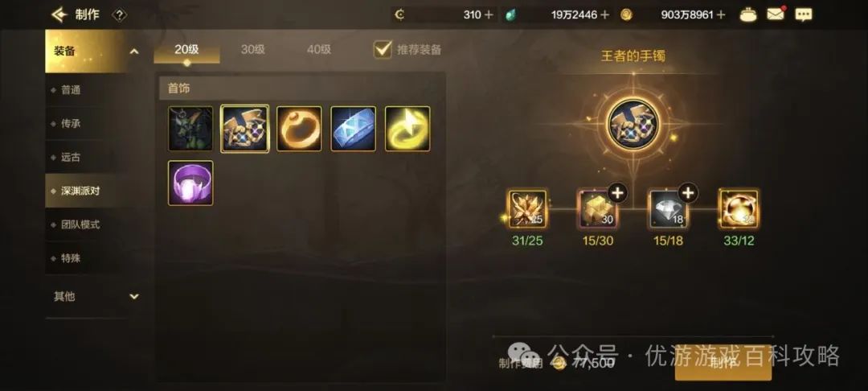The height and width of the screenshot is (391, 868).
Task: Open the mail envelope icon
Action: click(776, 14)
